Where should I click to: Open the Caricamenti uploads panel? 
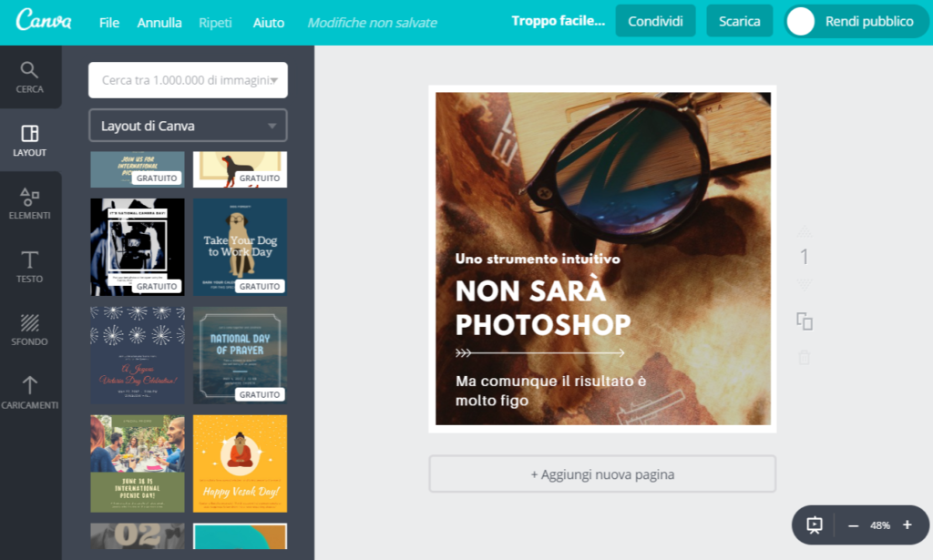click(x=30, y=392)
